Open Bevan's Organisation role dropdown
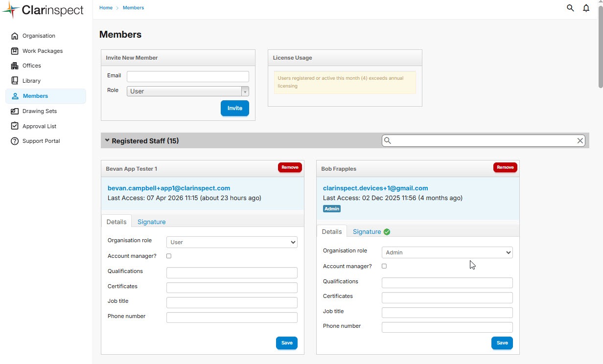 (x=232, y=242)
